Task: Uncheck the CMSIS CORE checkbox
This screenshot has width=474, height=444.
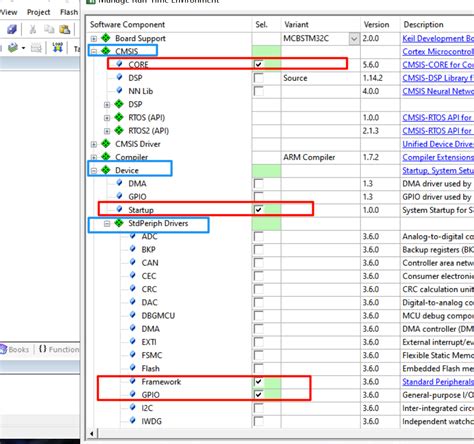Action: pos(258,64)
